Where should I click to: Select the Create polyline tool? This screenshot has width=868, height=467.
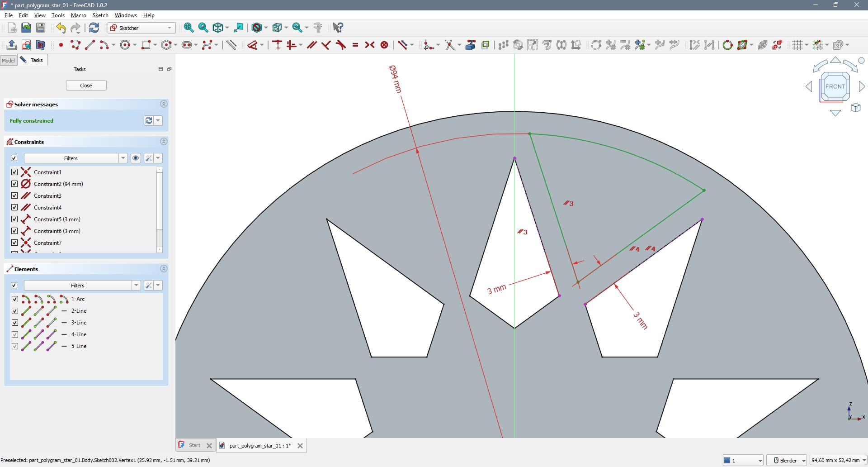tap(75, 45)
